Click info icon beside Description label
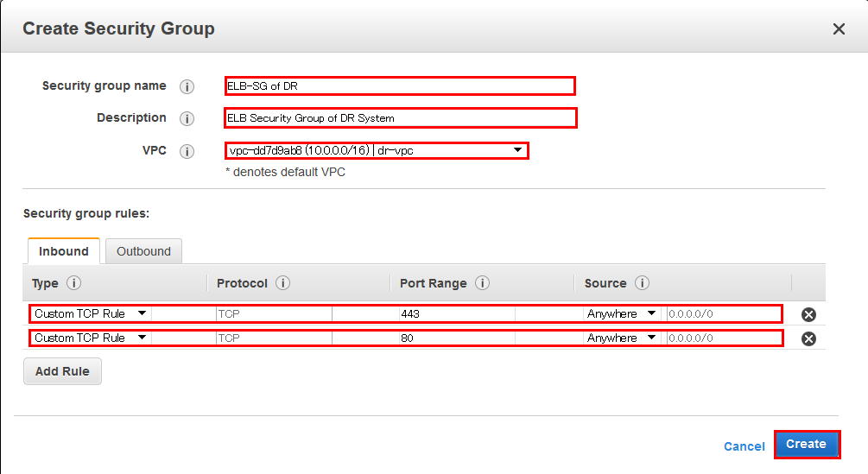 187,118
